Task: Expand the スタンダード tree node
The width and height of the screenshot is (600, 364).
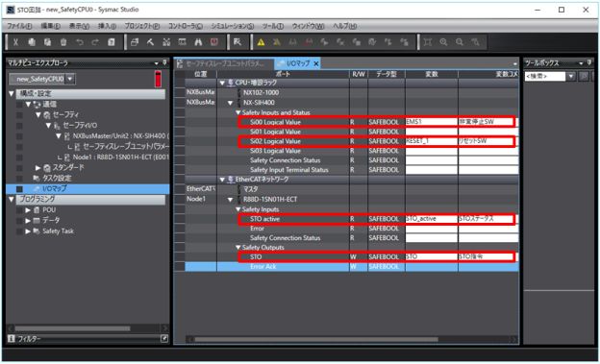Action: point(37,168)
